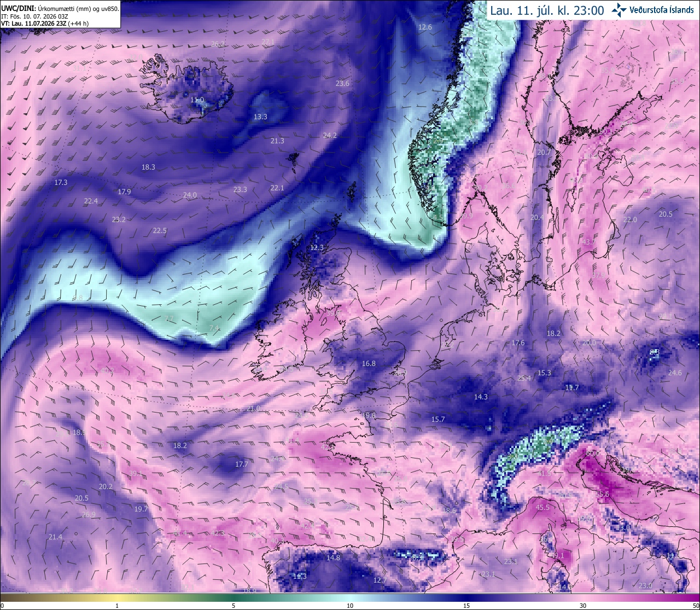Screen dimensions: 700x610
Task: Pick the green area at legend value 5
Action: tap(234, 597)
